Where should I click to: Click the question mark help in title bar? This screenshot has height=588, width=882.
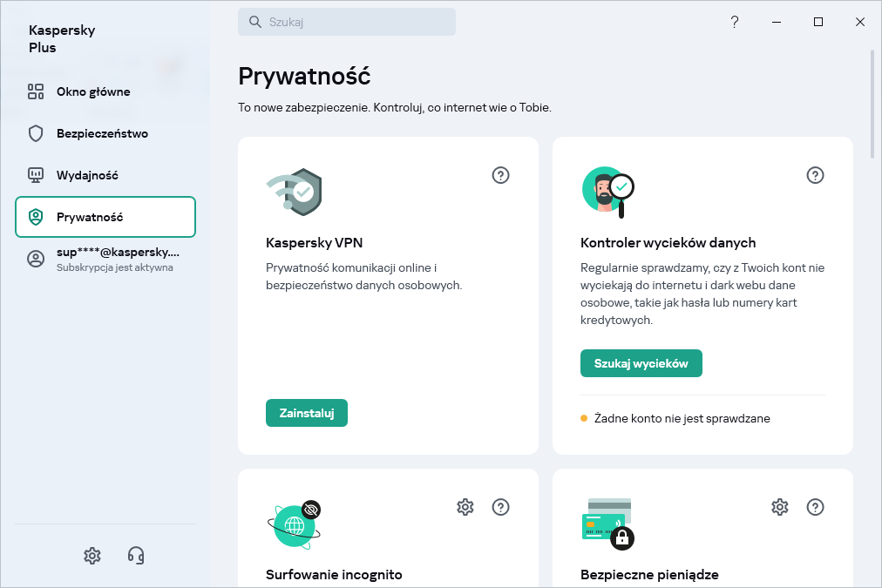click(735, 22)
